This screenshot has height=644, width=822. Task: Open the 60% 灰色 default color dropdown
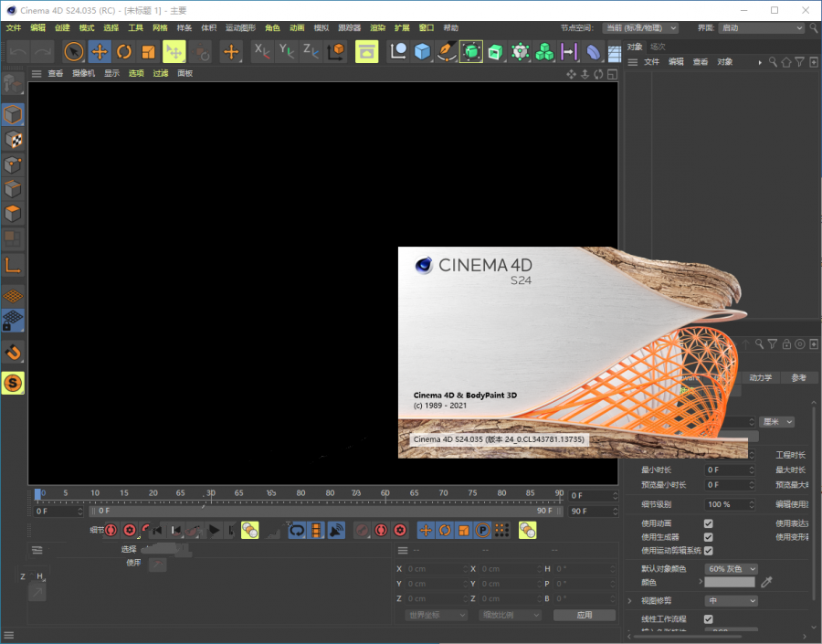click(x=732, y=569)
